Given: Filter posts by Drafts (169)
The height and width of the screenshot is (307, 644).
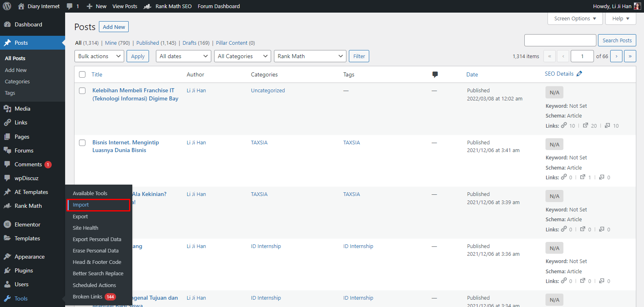Looking at the screenshot, I should point(196,43).
